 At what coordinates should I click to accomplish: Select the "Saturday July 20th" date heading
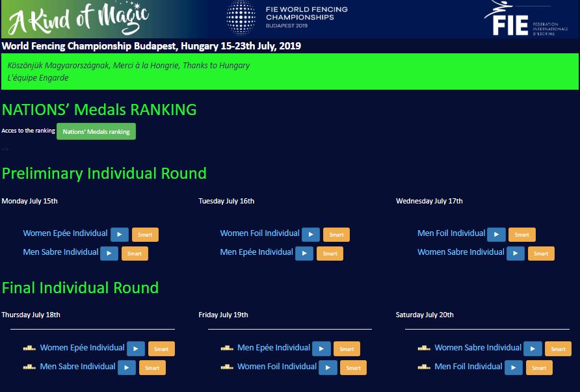point(425,315)
